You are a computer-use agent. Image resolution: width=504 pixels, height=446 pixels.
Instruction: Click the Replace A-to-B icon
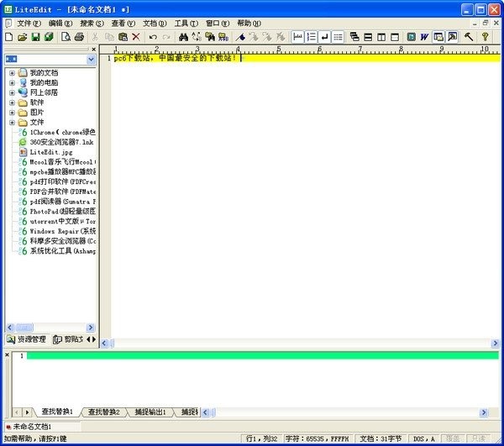pyautogui.click(x=197, y=37)
